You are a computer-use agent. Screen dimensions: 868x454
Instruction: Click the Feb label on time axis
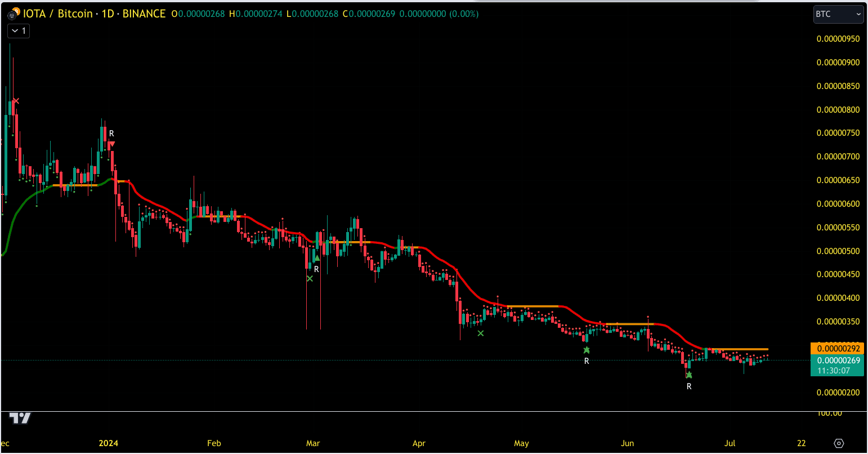[x=214, y=443]
